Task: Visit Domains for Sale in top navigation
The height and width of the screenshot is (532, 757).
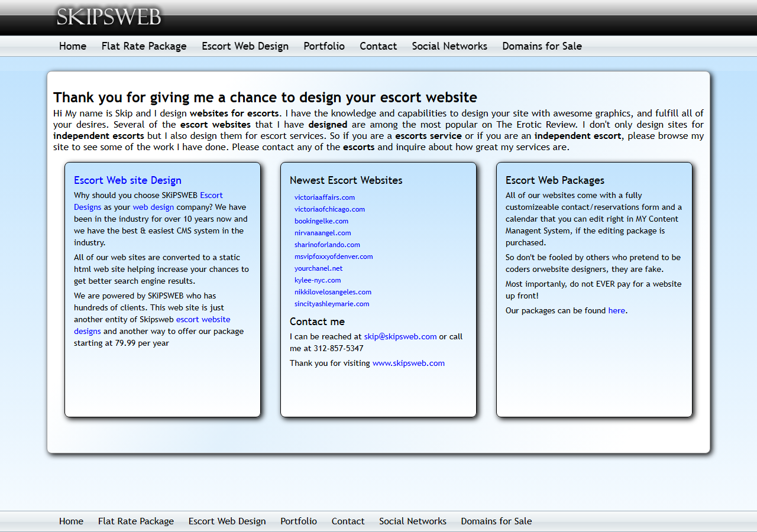Action: coord(542,46)
